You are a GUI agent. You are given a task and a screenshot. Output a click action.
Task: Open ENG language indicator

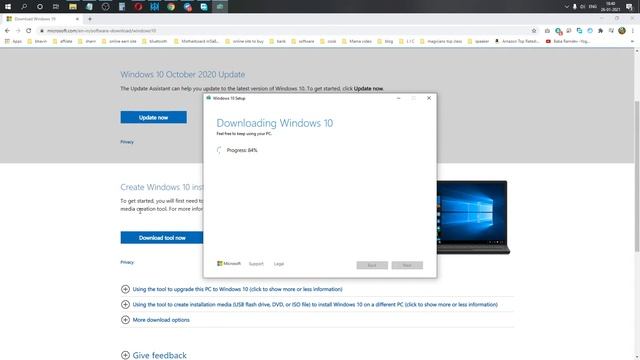pos(593,7)
